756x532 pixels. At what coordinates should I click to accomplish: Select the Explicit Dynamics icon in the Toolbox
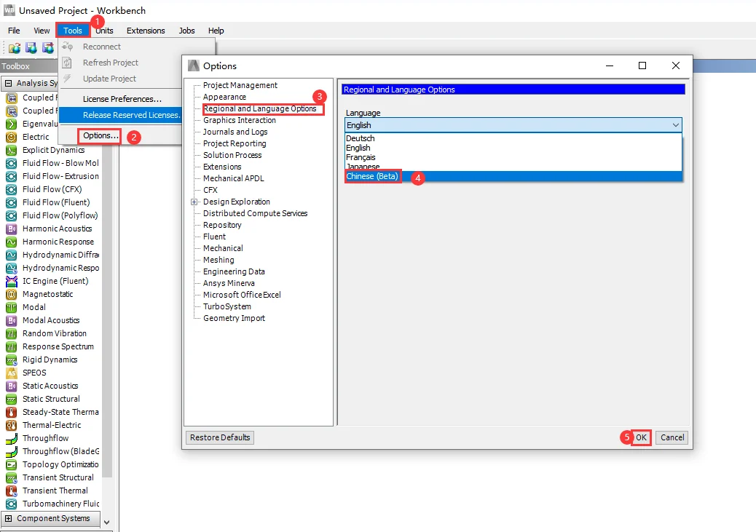[11, 150]
